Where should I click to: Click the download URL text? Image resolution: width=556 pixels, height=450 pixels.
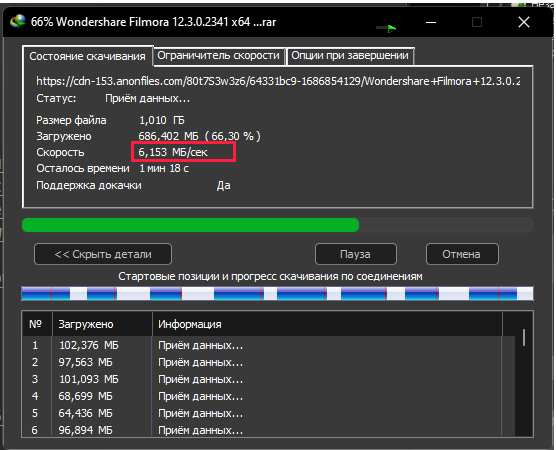coord(278,81)
